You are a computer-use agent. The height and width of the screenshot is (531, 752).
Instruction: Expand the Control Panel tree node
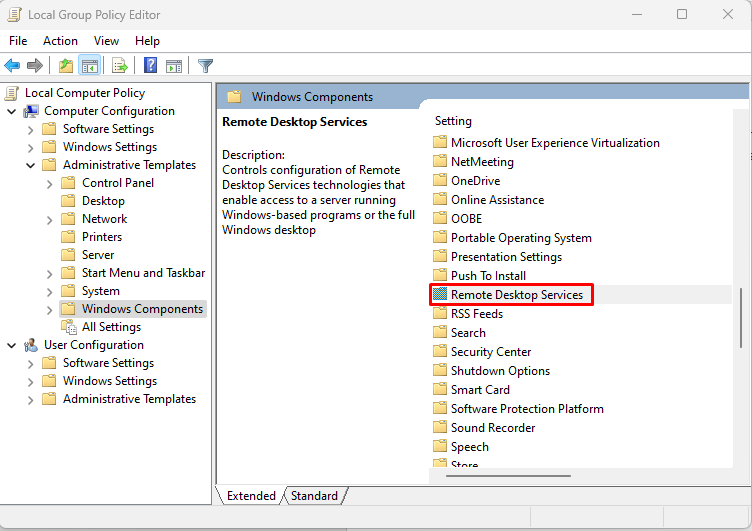coord(49,184)
